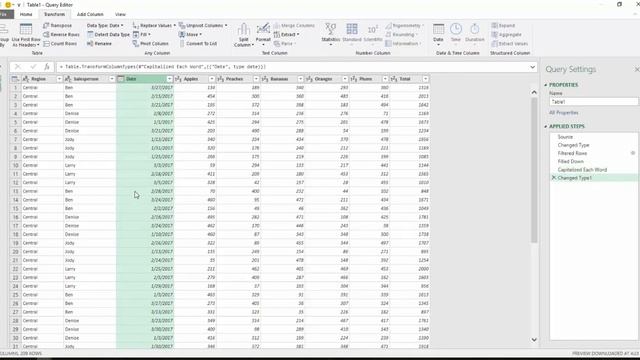Viewport: 640px width, 360px height.
Task: Open the Move dropdown
Action: point(191,35)
